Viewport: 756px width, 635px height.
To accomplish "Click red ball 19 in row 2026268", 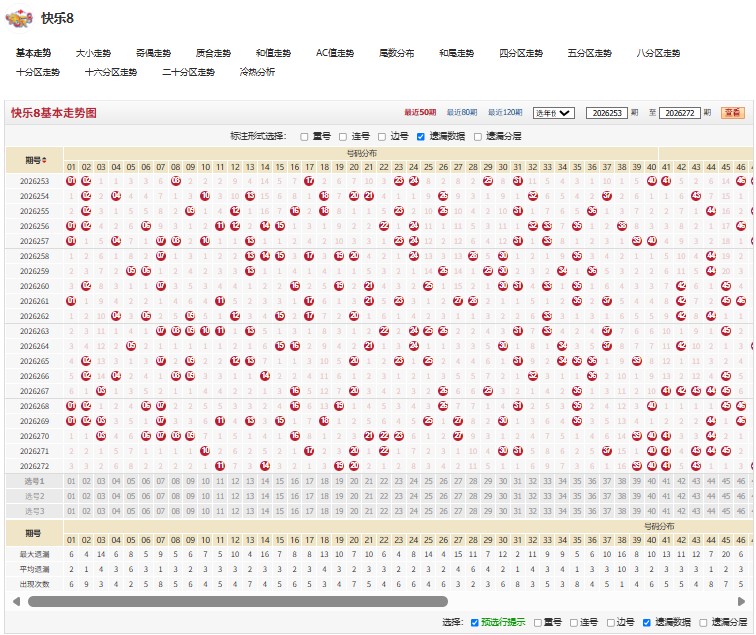I will [339, 406].
